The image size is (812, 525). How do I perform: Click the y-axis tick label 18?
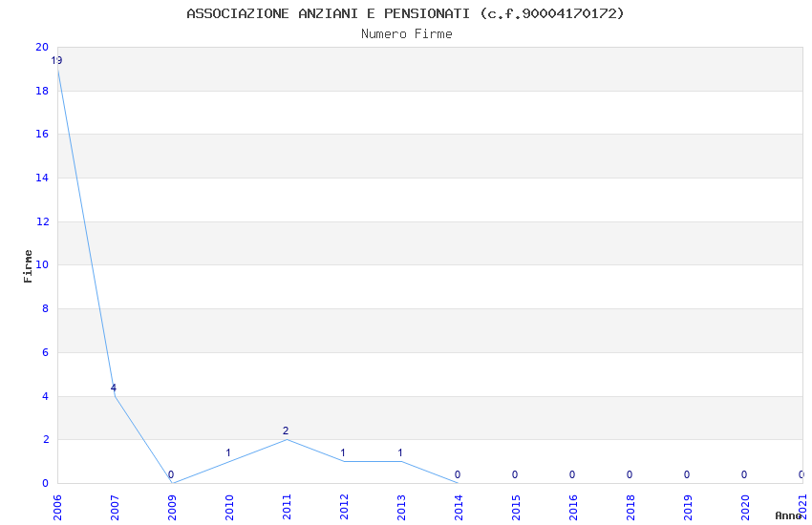point(42,91)
